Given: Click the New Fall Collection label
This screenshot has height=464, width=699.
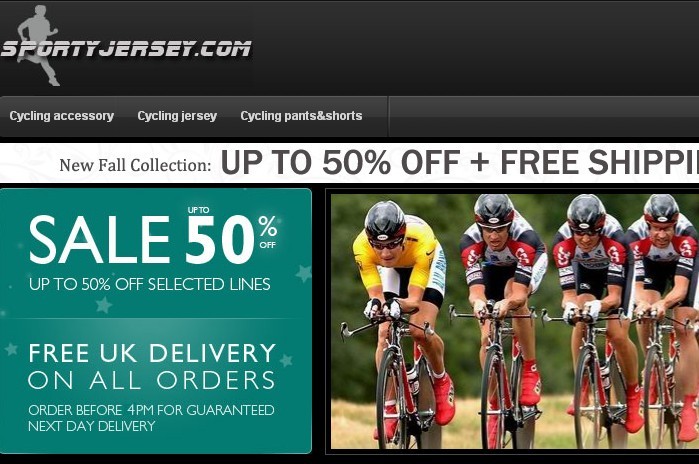Looking at the screenshot, I should click(x=135, y=165).
